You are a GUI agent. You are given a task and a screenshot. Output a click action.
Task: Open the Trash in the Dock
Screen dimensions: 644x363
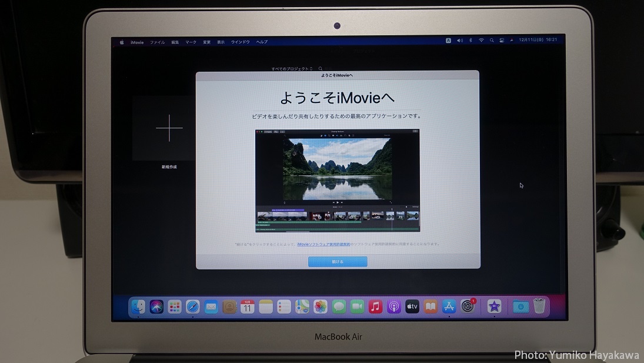coord(539,306)
